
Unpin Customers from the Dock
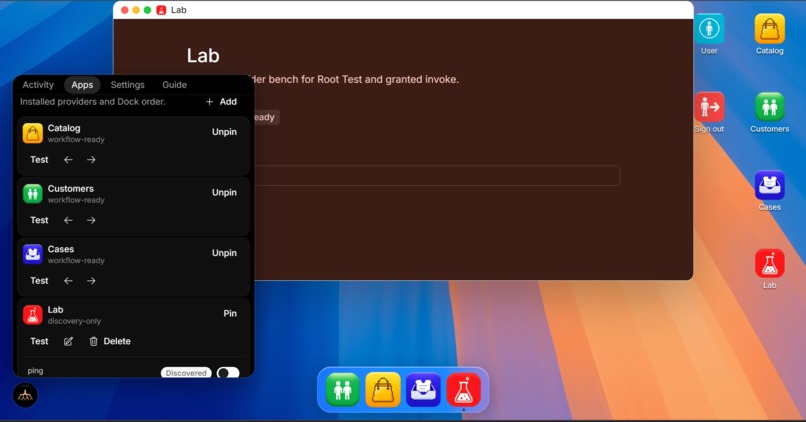click(x=224, y=193)
